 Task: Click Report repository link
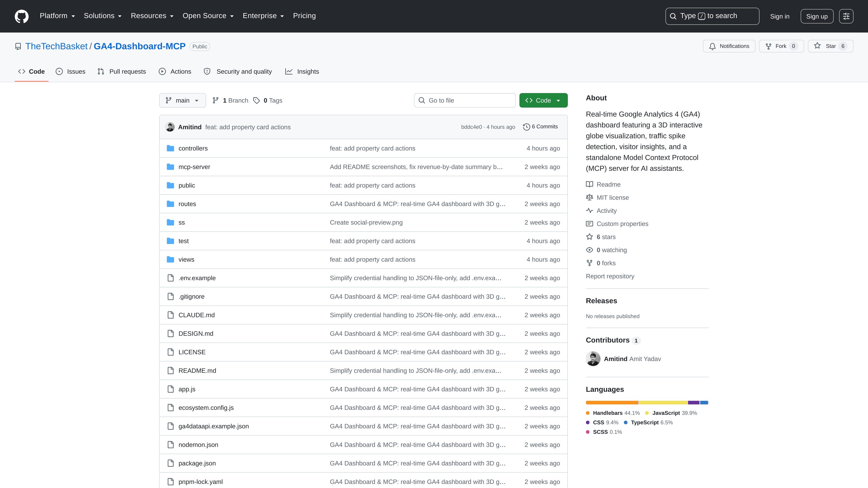tap(610, 276)
